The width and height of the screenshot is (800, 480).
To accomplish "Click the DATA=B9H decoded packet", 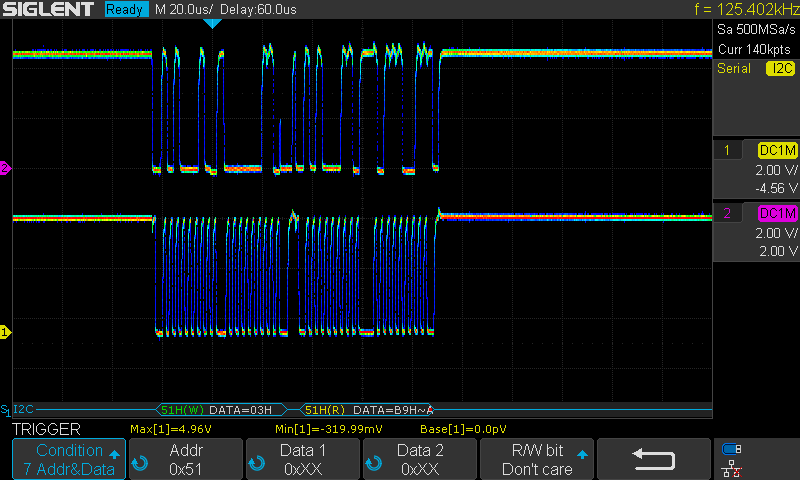I will coord(389,410).
